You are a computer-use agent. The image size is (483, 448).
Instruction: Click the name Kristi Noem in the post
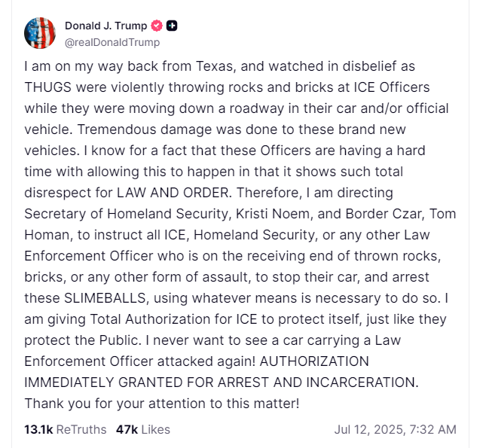273,214
